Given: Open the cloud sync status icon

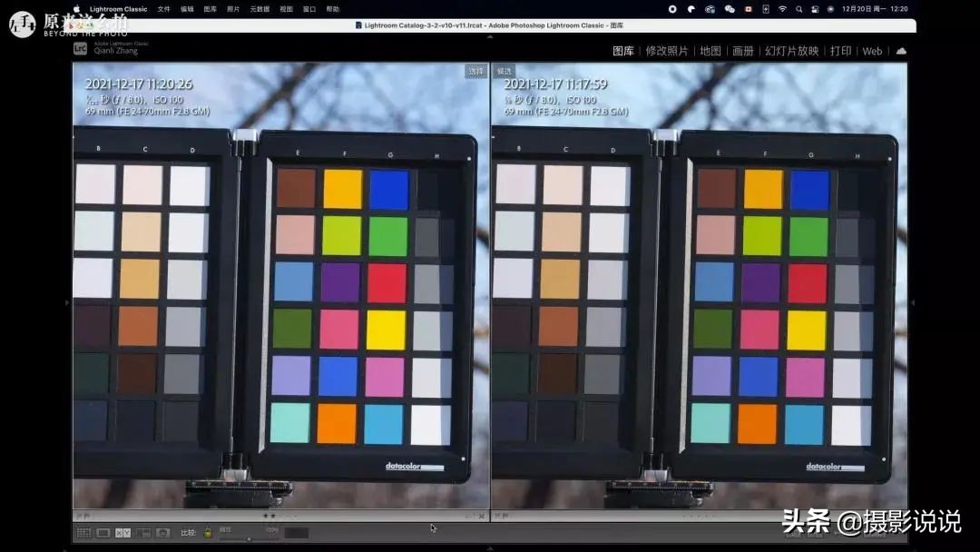Looking at the screenshot, I should [901, 51].
